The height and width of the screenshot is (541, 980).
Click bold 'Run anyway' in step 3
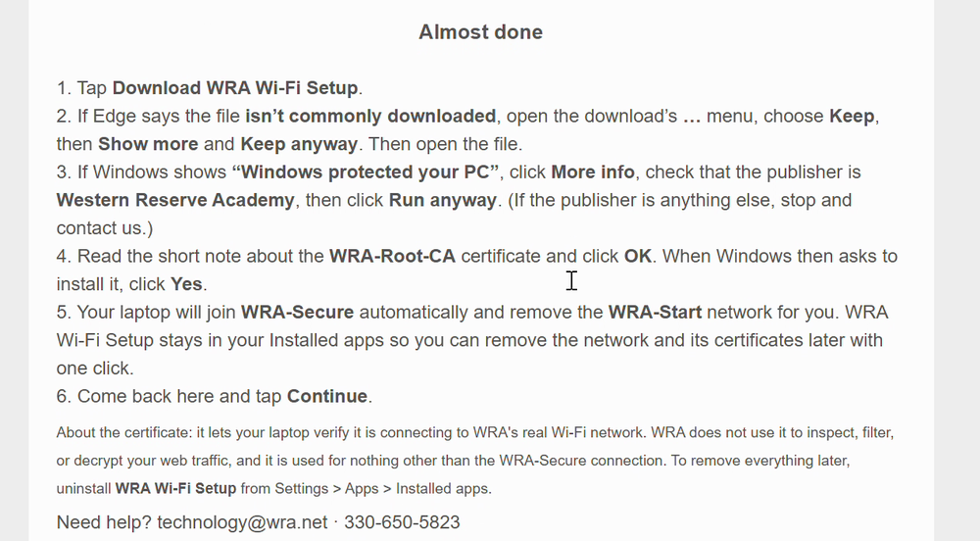[x=443, y=201]
